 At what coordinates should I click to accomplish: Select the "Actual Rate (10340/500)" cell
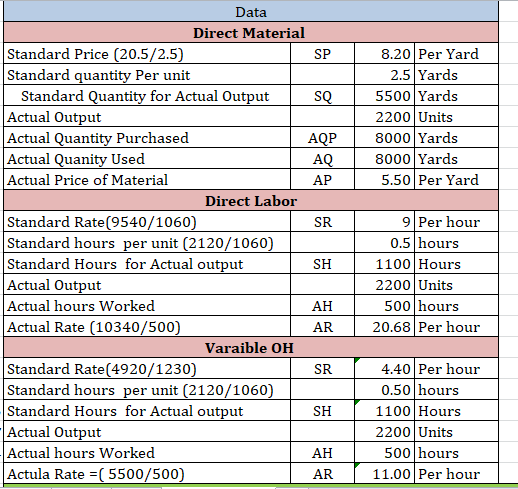[147, 327]
